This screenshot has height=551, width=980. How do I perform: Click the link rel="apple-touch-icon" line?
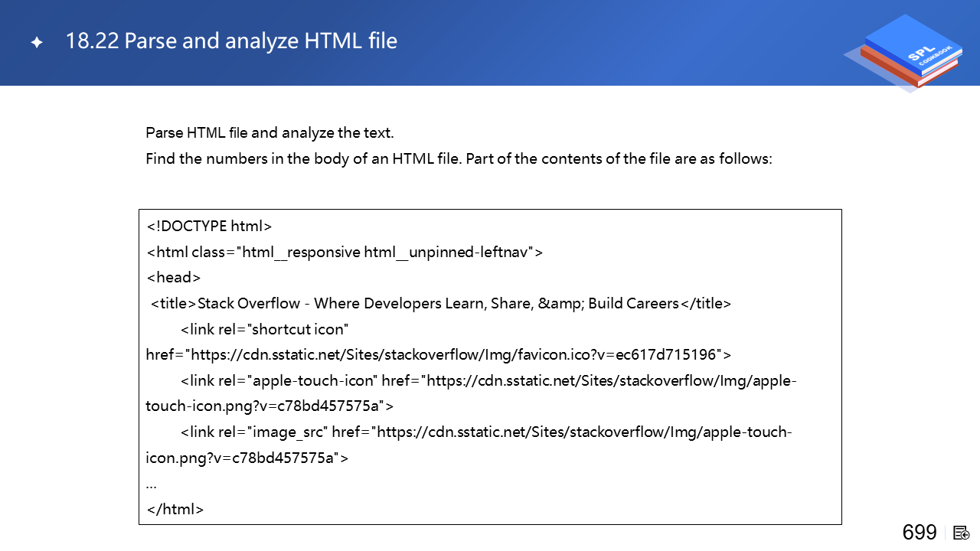click(x=488, y=381)
